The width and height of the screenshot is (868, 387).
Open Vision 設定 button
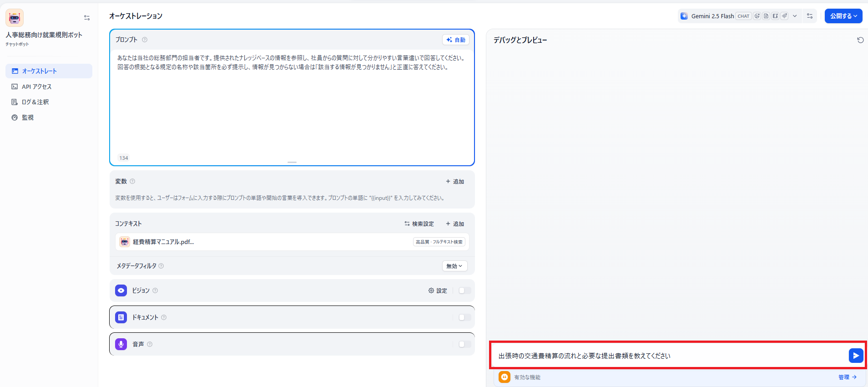click(438, 290)
